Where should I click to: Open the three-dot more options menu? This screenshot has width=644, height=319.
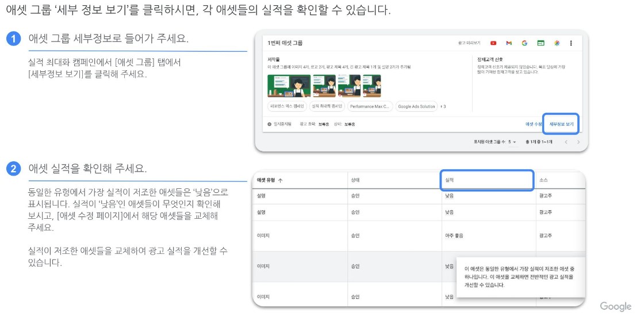[x=571, y=43]
